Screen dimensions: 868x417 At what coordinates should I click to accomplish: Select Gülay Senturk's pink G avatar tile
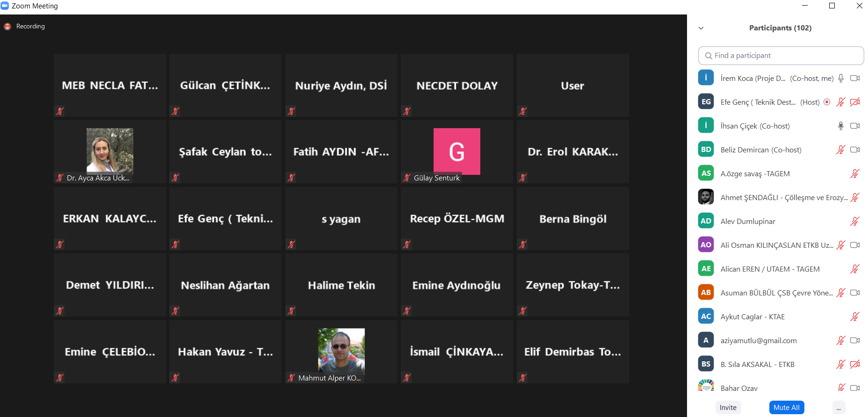click(457, 151)
